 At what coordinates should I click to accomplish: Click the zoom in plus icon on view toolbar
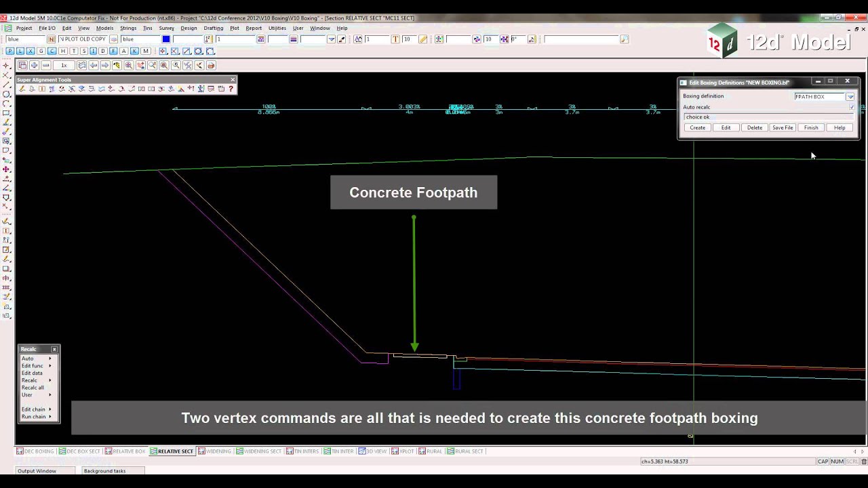pyautogui.click(x=34, y=65)
